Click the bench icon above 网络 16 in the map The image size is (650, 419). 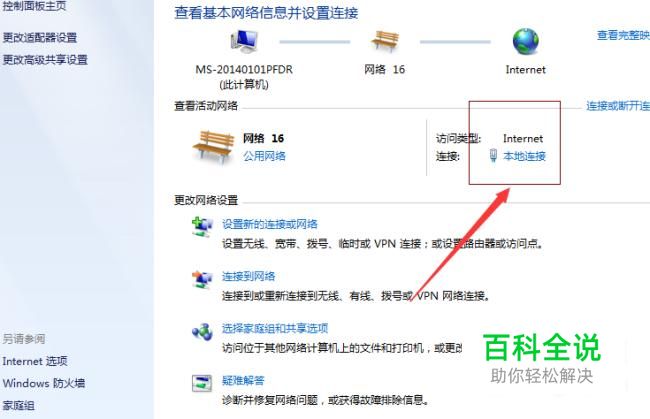point(385,41)
